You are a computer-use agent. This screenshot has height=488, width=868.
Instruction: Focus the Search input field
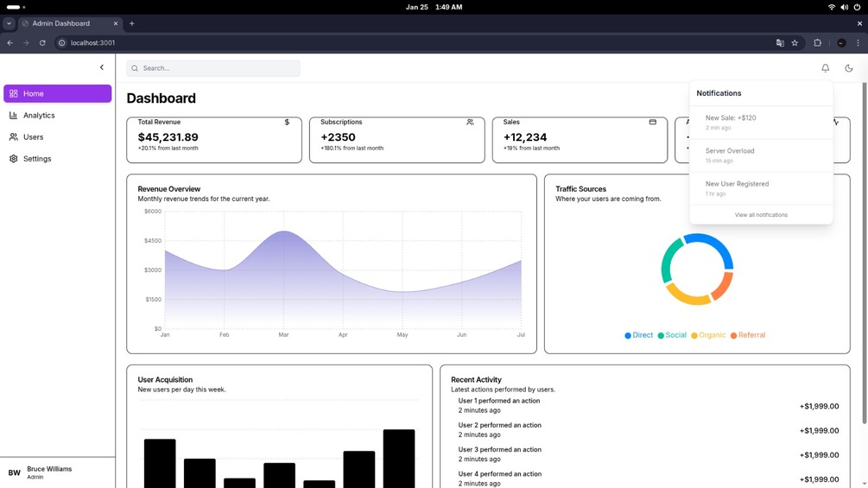coord(213,68)
